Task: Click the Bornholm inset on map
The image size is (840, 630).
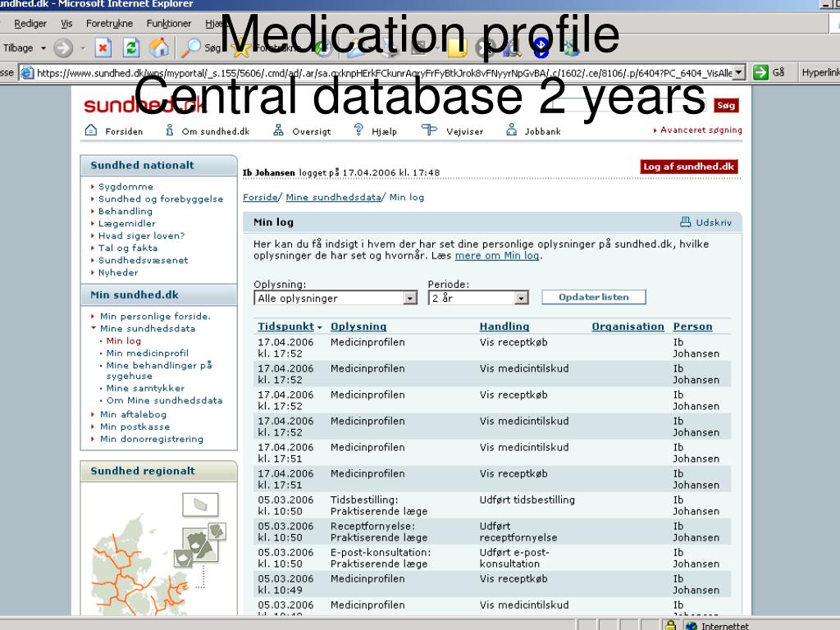Action: [200, 504]
